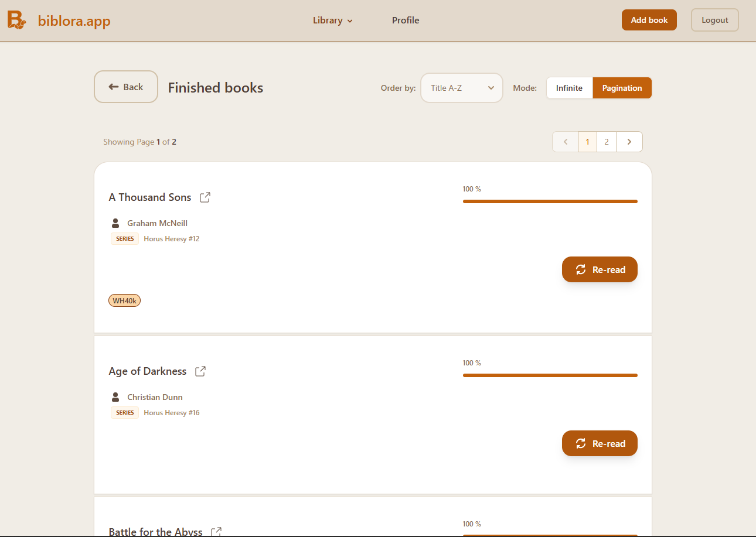Click the previous page arrow
Viewport: 756px width, 537px height.
click(566, 142)
